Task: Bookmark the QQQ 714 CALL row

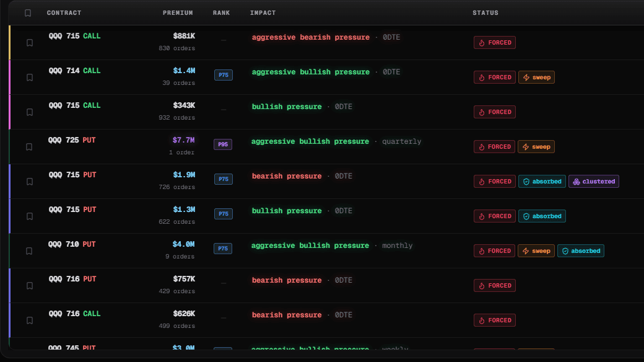Action: 30,77
